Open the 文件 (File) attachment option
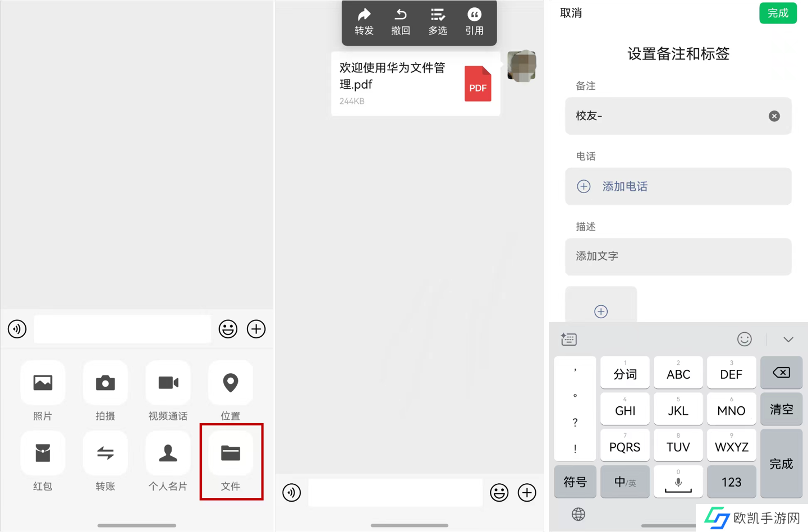The width and height of the screenshot is (808, 532). click(x=230, y=453)
